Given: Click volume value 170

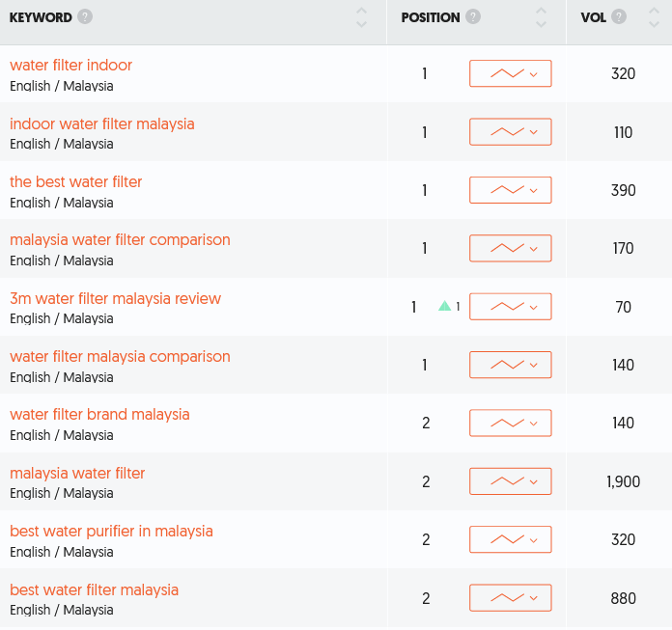Looking at the screenshot, I should 623,248.
